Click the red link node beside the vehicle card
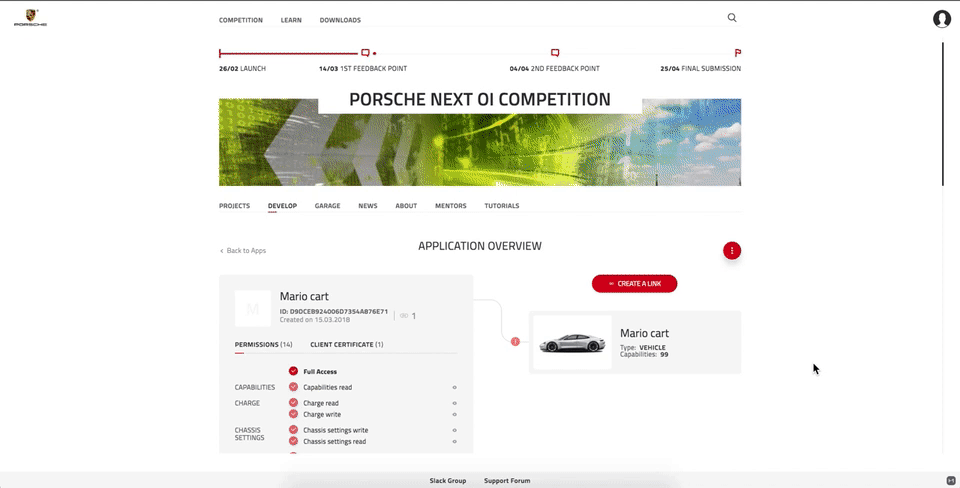 pyautogui.click(x=516, y=341)
